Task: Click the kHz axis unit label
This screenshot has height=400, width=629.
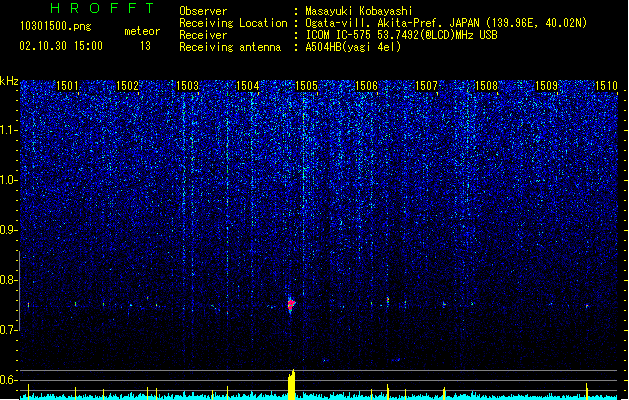Action: point(9,81)
